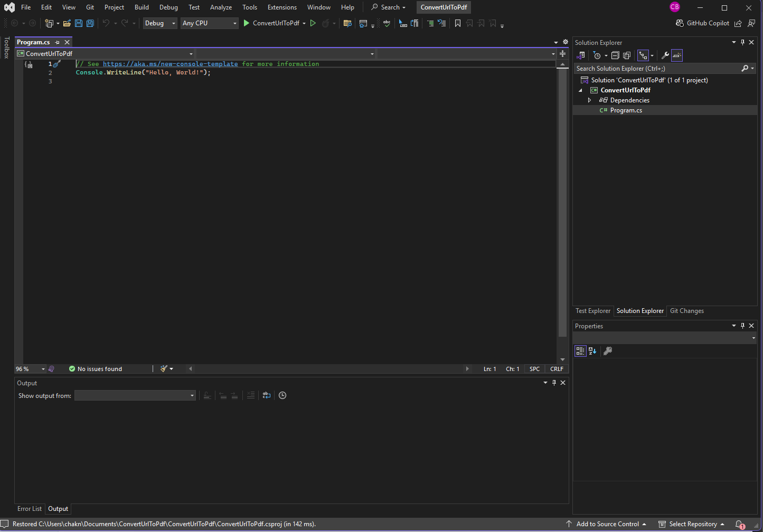This screenshot has width=763, height=532.
Task: Open the 96 % zoom level dropdown
Action: 30,369
